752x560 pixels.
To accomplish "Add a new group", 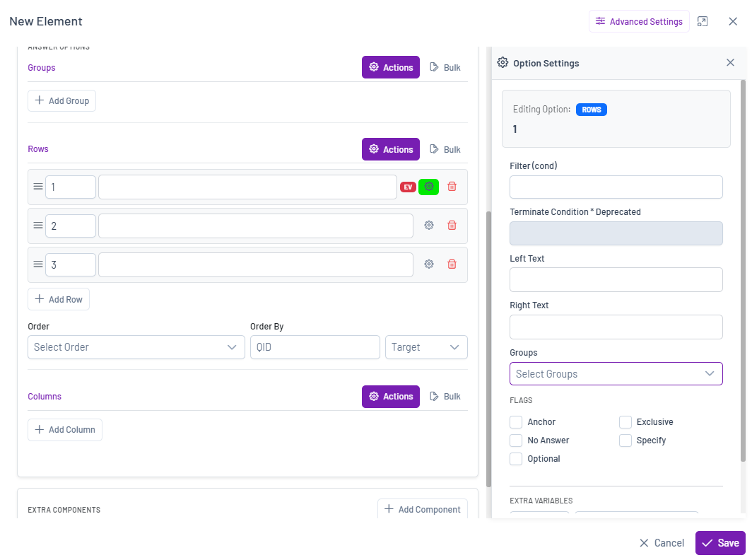I will pyautogui.click(x=62, y=101).
